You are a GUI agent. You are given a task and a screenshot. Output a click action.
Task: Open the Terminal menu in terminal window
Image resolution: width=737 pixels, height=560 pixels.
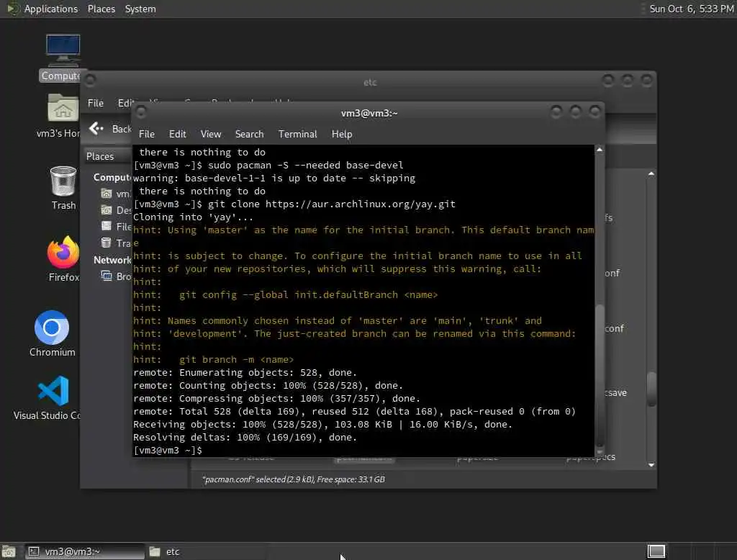297,134
